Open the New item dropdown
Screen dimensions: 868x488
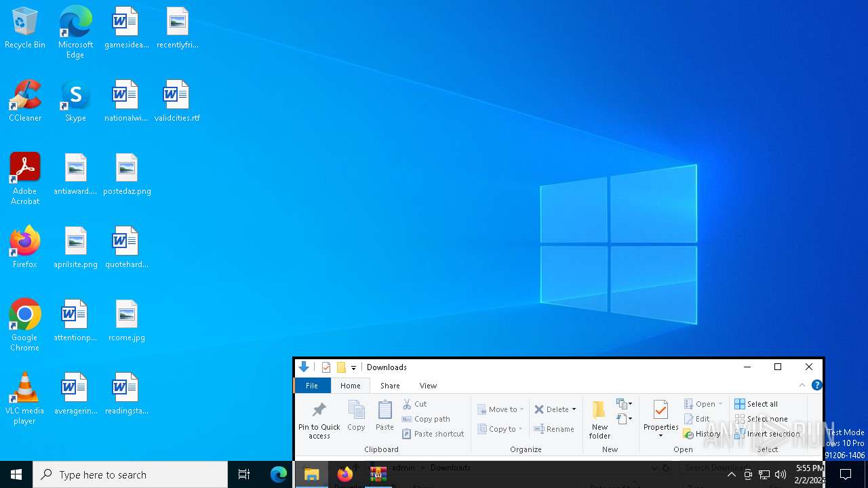coord(624,404)
